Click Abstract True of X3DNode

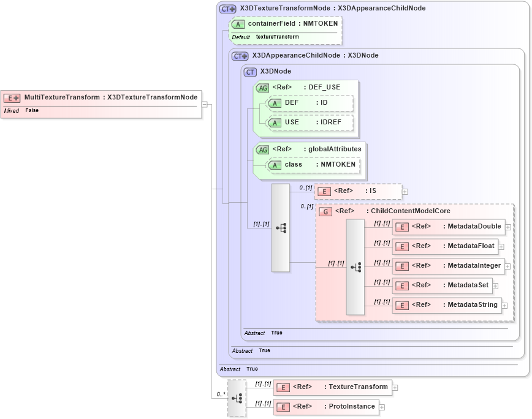click(263, 333)
